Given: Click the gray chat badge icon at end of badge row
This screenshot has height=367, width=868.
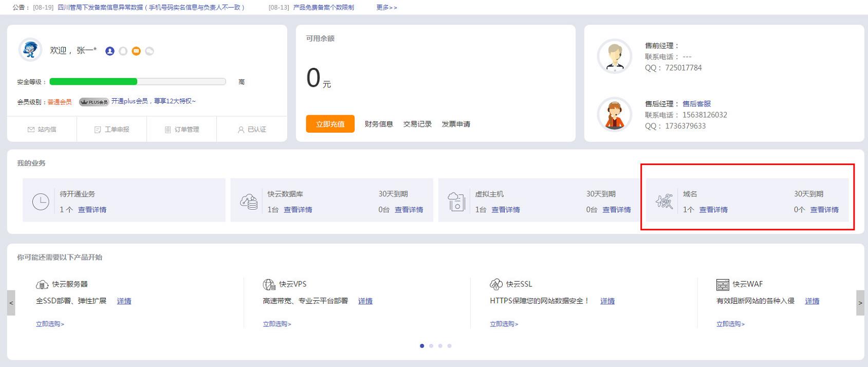Looking at the screenshot, I should point(150,51).
